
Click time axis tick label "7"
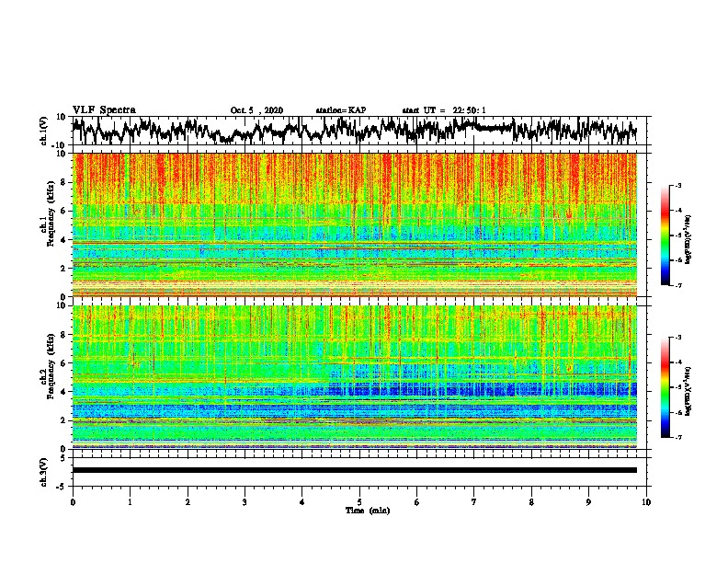(x=474, y=502)
